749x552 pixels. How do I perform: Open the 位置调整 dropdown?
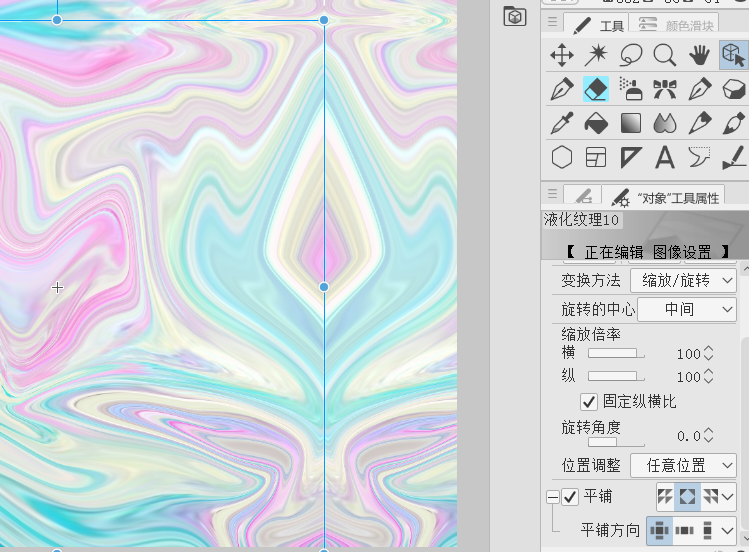click(683, 465)
